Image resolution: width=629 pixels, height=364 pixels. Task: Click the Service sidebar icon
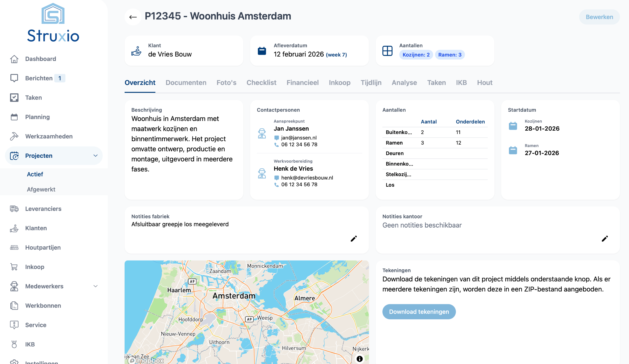(x=14, y=325)
